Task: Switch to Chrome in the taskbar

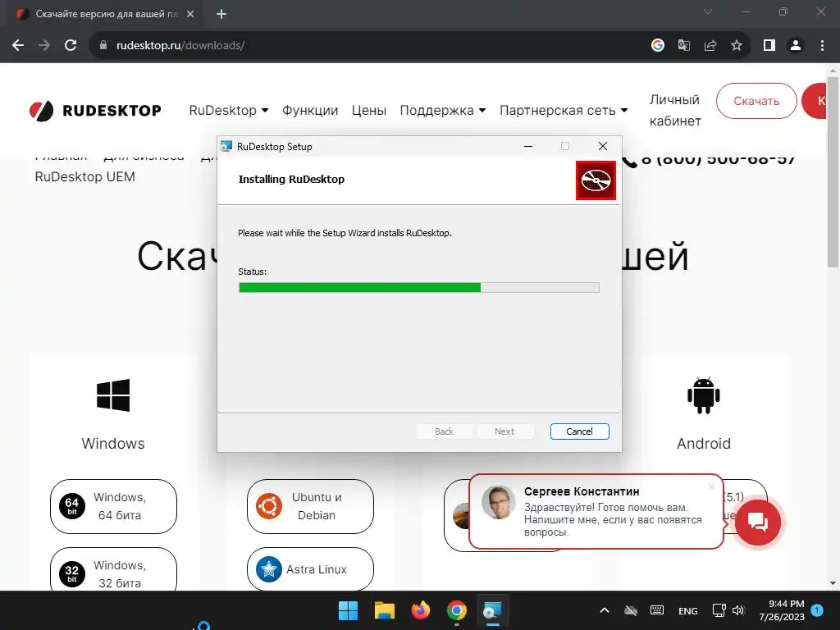Action: [456, 610]
